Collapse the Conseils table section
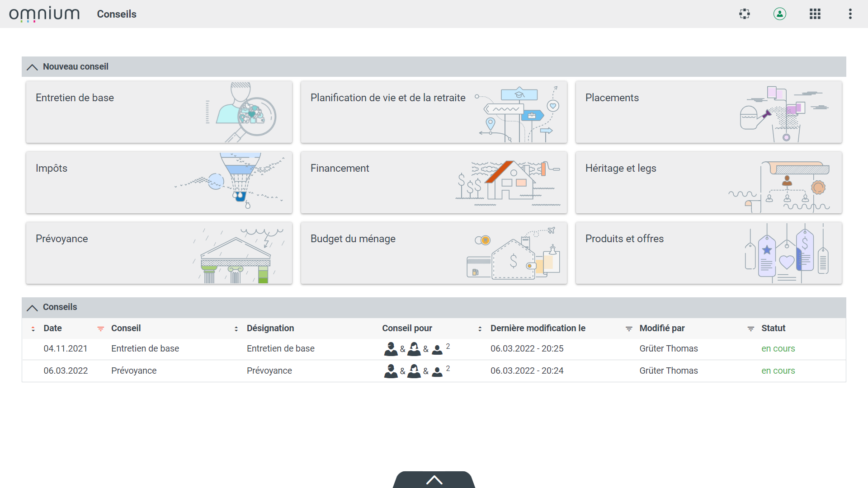 [x=32, y=308]
